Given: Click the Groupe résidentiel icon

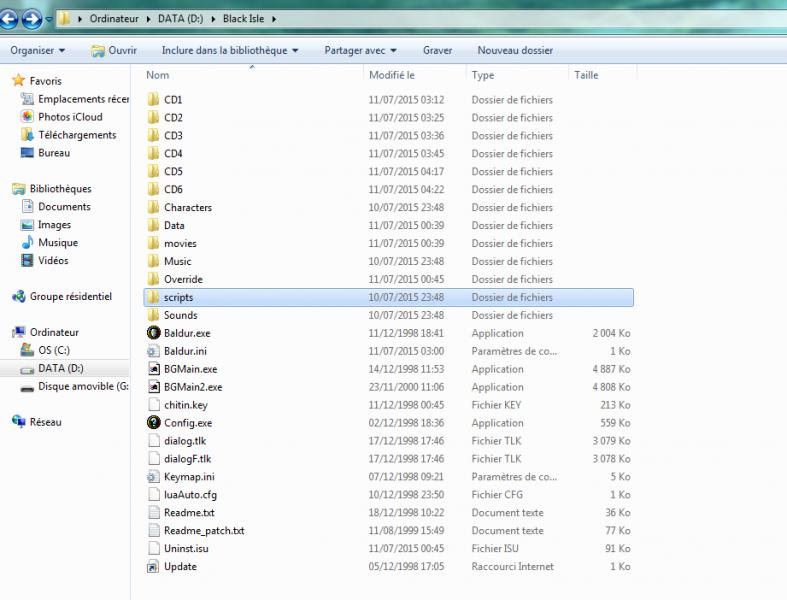Looking at the screenshot, I should pos(19,296).
